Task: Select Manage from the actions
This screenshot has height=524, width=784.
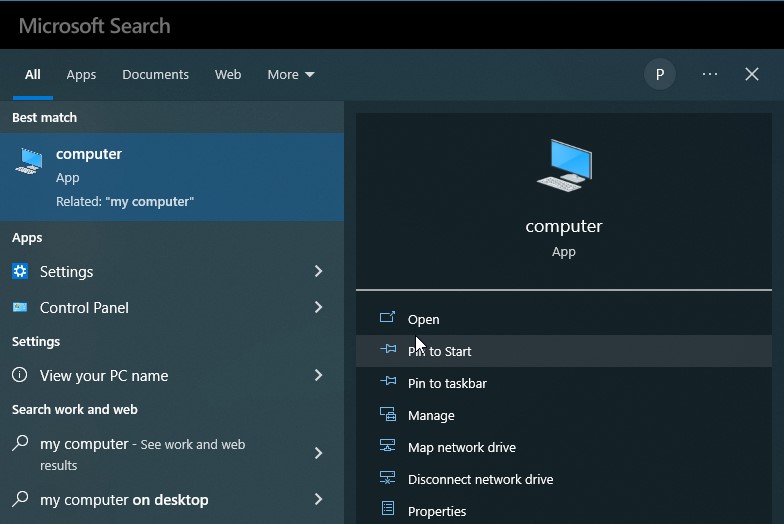Action: 564,415
